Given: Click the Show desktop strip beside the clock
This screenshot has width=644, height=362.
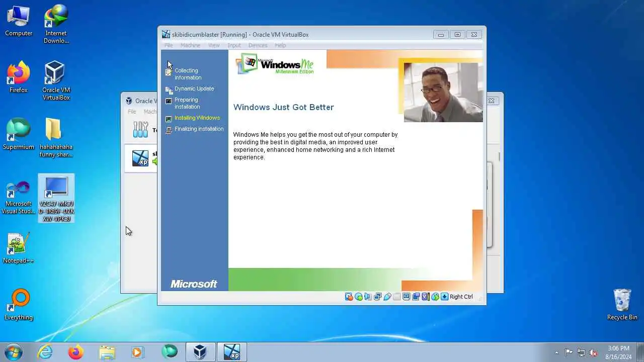Looking at the screenshot, I should pyautogui.click(x=640, y=352).
